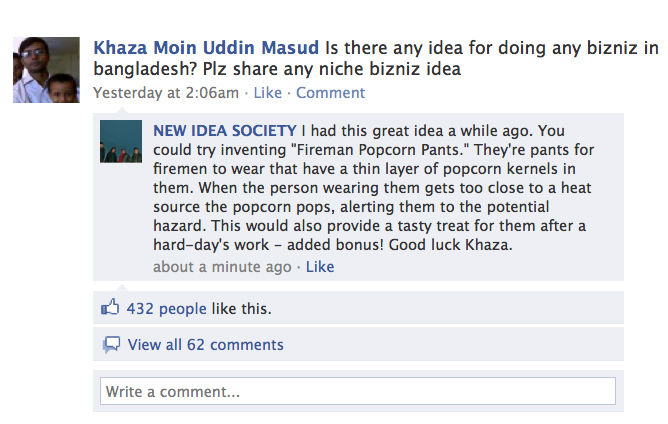The height and width of the screenshot is (424, 668).
Task: Open the Yesterday at 2:06am timestamp
Action: point(166,93)
